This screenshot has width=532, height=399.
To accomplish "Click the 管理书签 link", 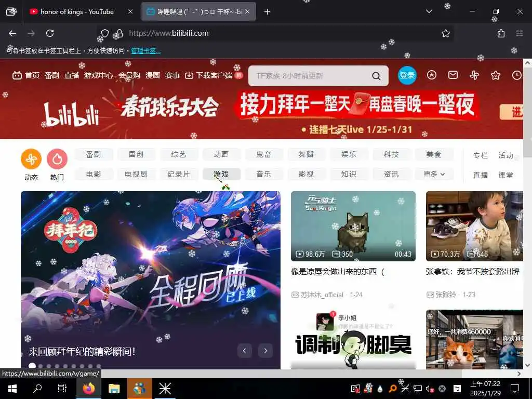I will coord(145,51).
